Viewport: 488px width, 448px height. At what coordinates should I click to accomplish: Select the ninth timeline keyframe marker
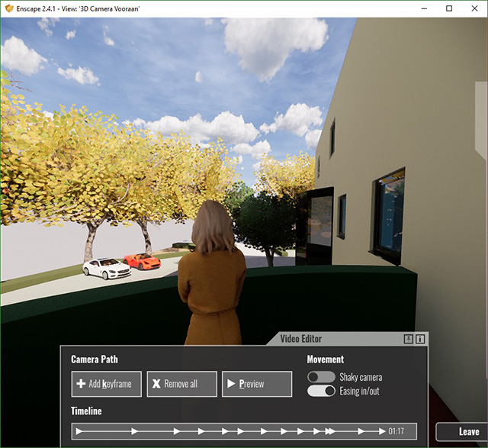tap(300, 431)
